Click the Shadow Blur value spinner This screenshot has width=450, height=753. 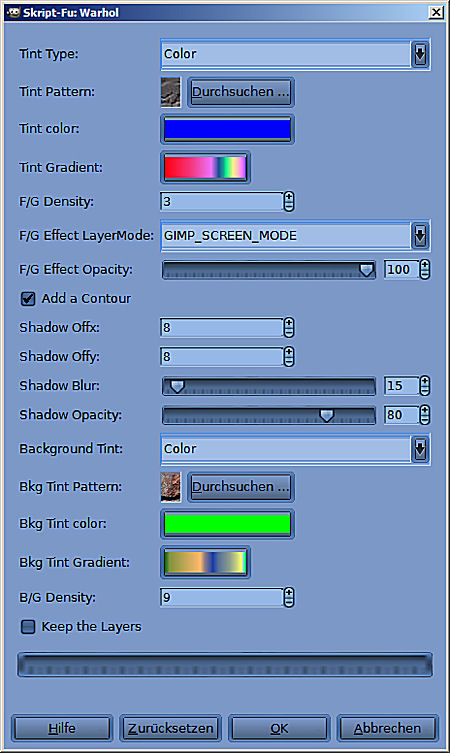[x=425, y=386]
